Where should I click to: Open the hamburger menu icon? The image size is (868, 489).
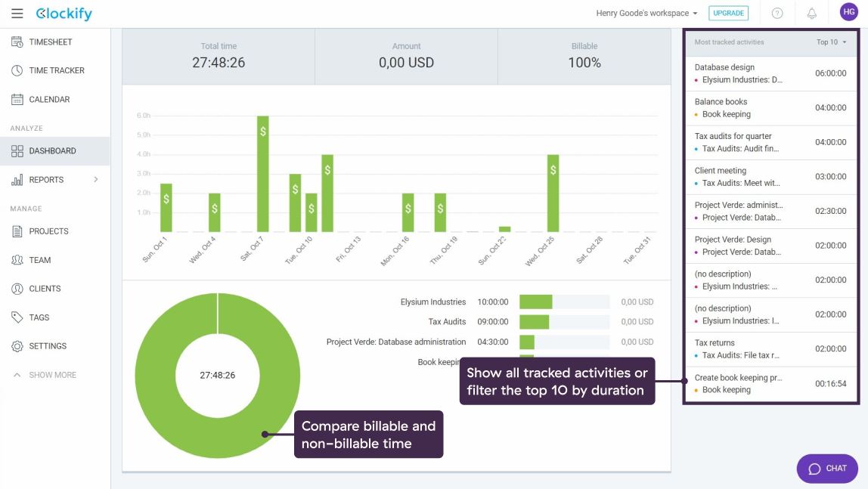(x=17, y=14)
